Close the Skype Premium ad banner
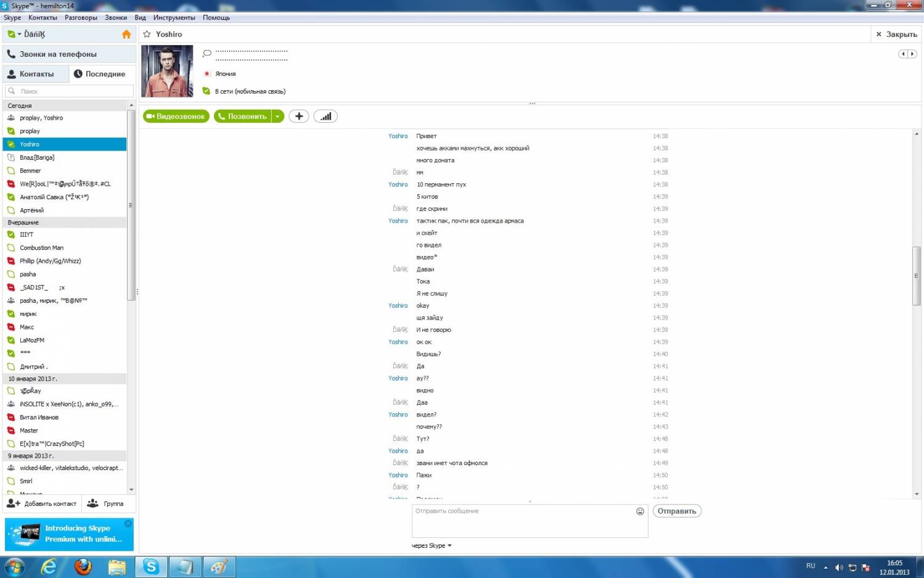The height and width of the screenshot is (578, 924). pyautogui.click(x=128, y=523)
